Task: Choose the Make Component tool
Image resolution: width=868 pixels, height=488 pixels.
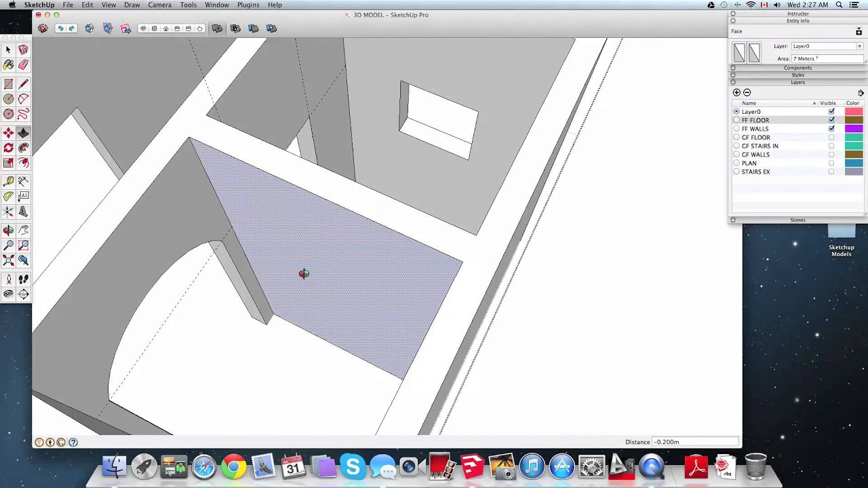Action: click(23, 50)
